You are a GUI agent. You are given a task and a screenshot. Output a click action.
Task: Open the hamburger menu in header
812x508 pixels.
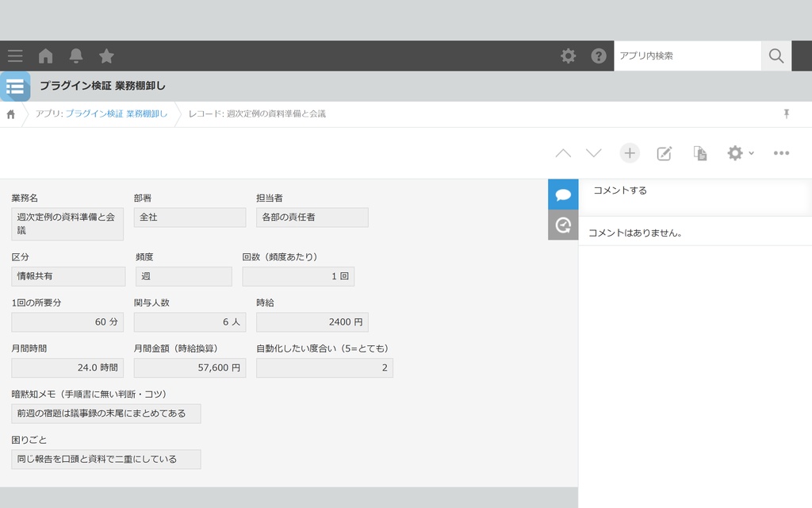[x=15, y=56]
